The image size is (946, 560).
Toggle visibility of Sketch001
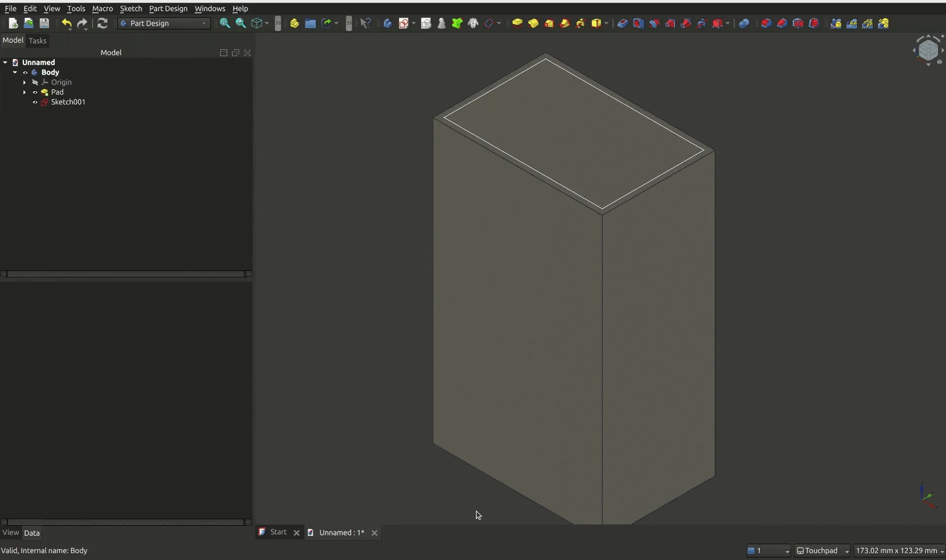point(35,102)
